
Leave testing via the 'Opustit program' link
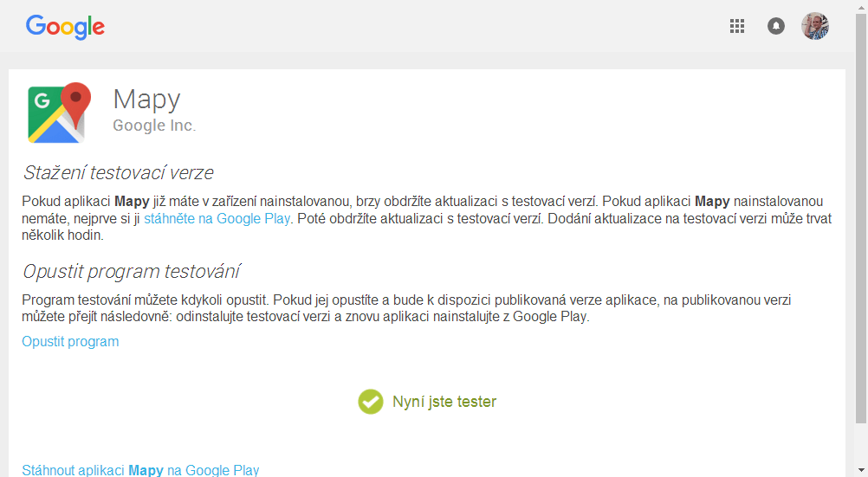70,341
